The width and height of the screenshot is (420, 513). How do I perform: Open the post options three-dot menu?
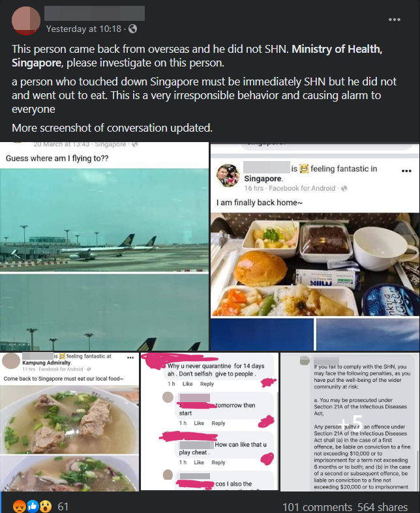pyautogui.click(x=395, y=20)
